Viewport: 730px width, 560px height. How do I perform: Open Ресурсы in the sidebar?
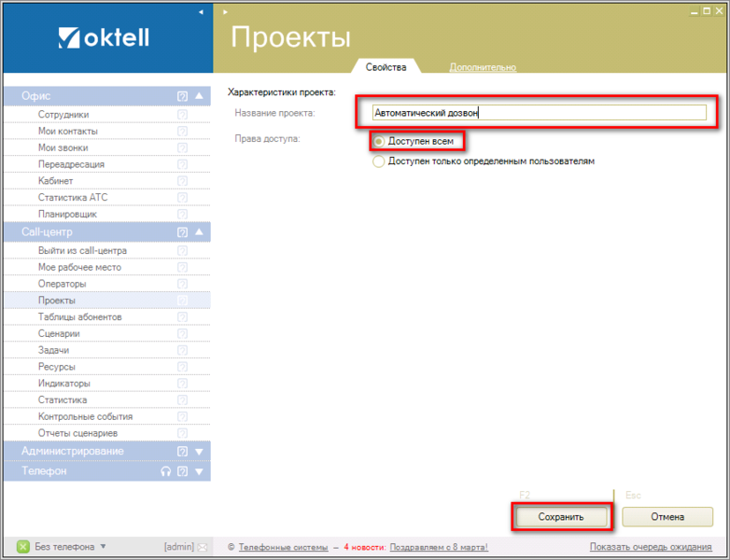56,367
